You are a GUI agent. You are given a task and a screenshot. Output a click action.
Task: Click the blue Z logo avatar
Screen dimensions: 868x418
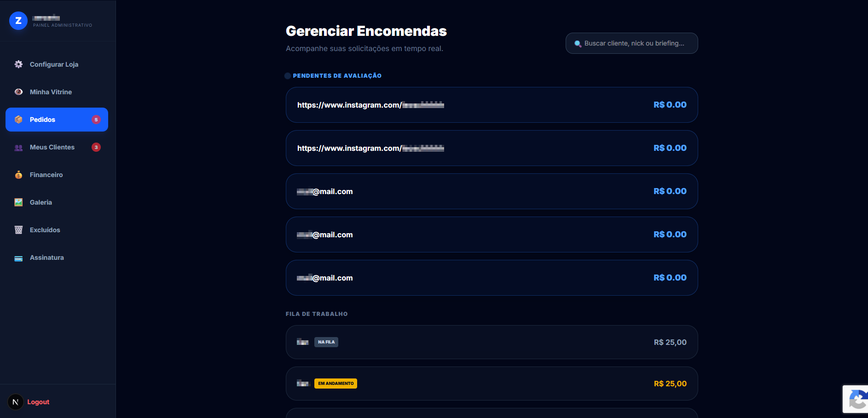pos(18,21)
